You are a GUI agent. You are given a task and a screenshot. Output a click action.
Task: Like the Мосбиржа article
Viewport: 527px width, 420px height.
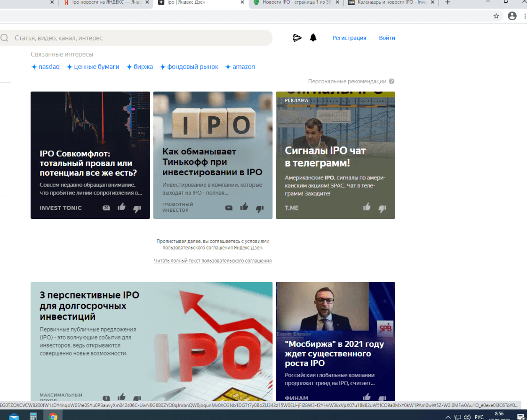367,397
